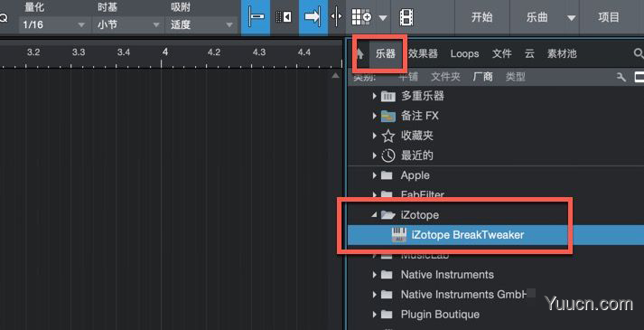The width and height of the screenshot is (644, 330).
Task: Switch to the 乐曲 song page
Action: (x=537, y=17)
